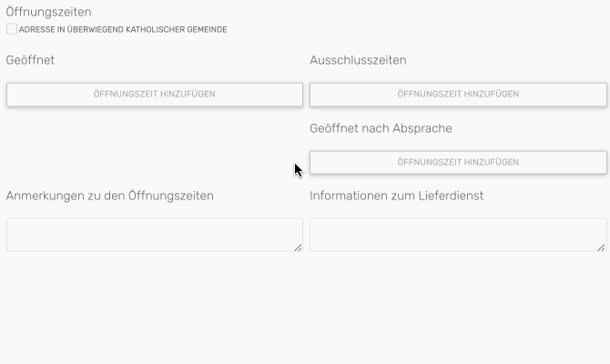Add an opening time under Geöffnet nach Absprache
This screenshot has width=610, height=364.
click(458, 162)
